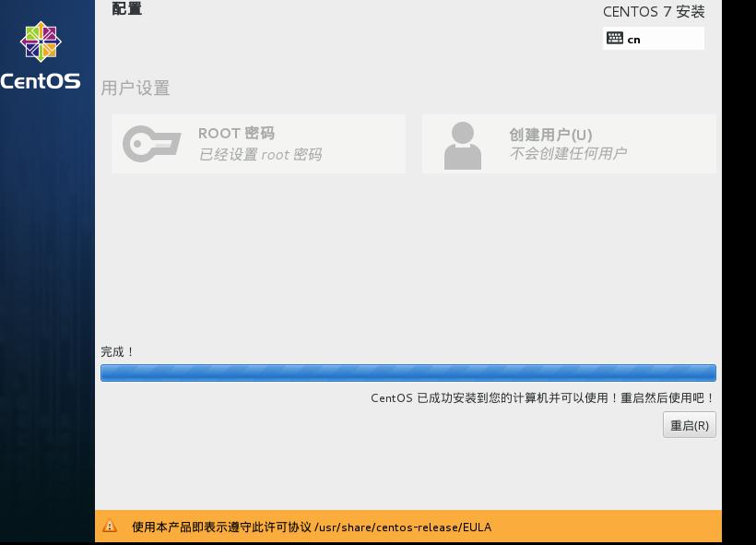
Task: Click the CentOS wordmark in the sidebar
Action: pos(41,81)
